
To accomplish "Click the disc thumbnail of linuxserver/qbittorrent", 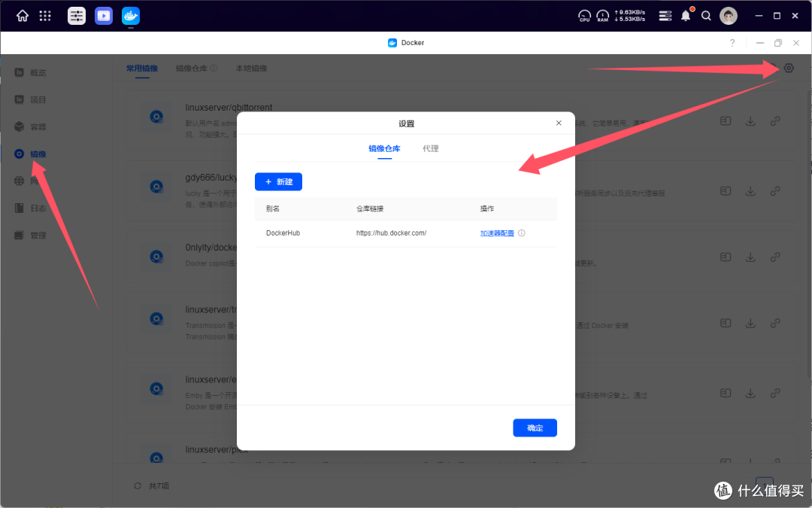I will (x=156, y=117).
